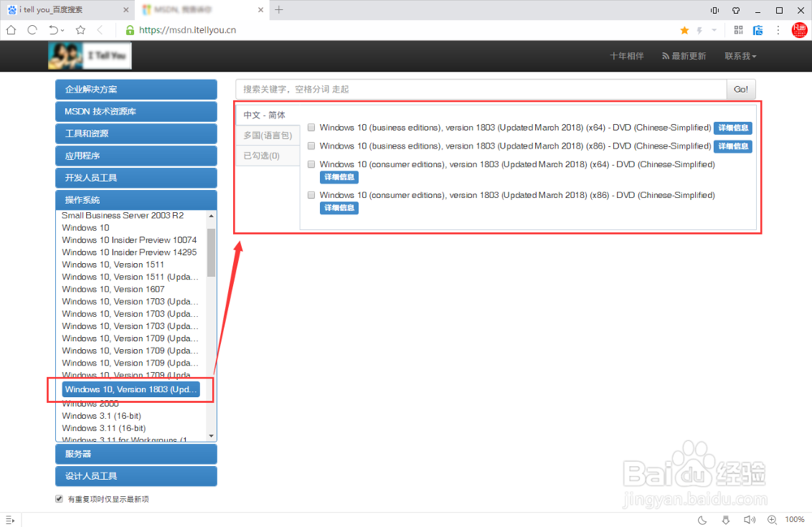Viewport: 812px width, 527px height.
Task: Open the 已勾选(0) tab
Action: (268, 156)
